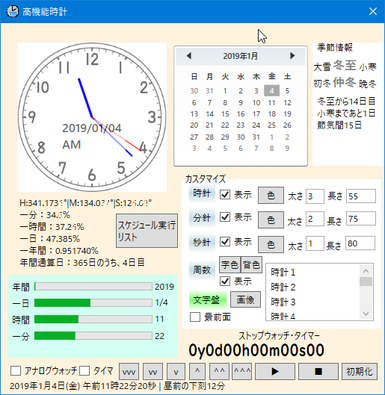Click the vvv decrease button
Viewport: 385px width, 395px height.
129,371
